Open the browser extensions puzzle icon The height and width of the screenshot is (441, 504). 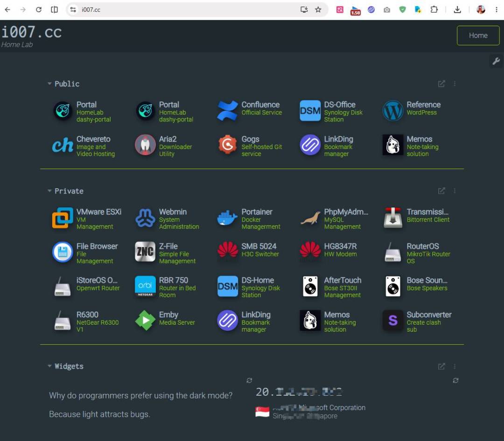coord(434,10)
